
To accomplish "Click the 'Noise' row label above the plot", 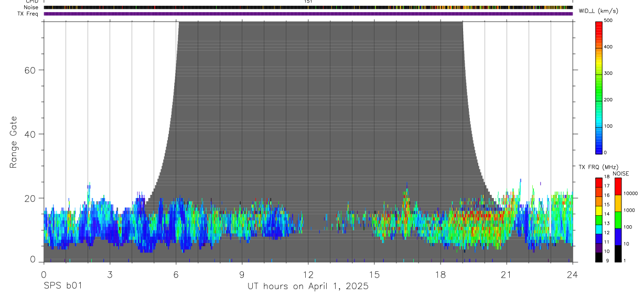I will pyautogui.click(x=31, y=7).
